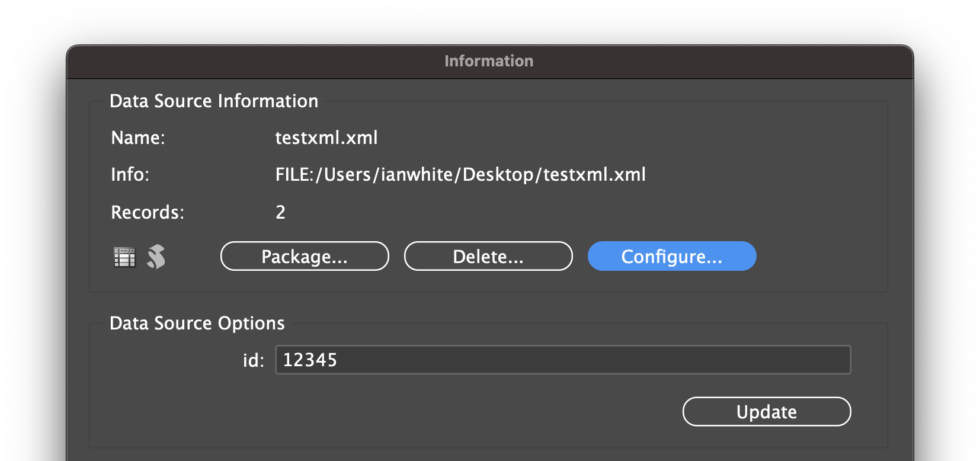Focus the id input field
Image resolution: width=980 pixels, height=461 pixels.
[x=563, y=360]
